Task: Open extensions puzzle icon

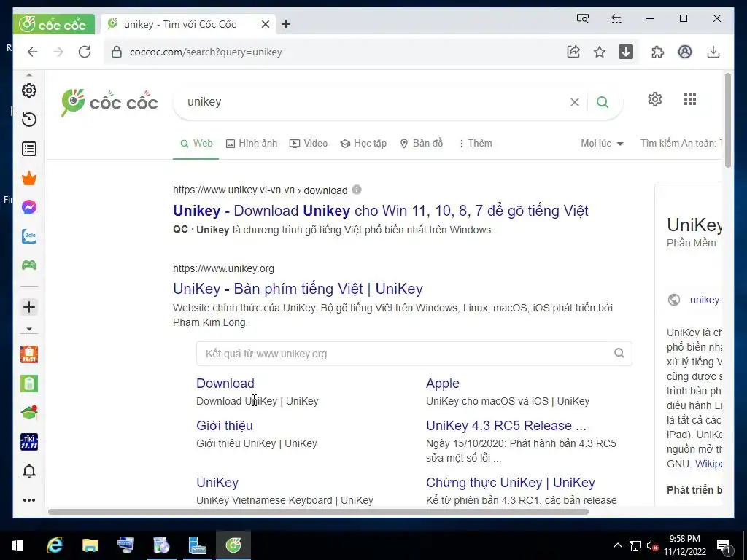Action: tap(658, 52)
